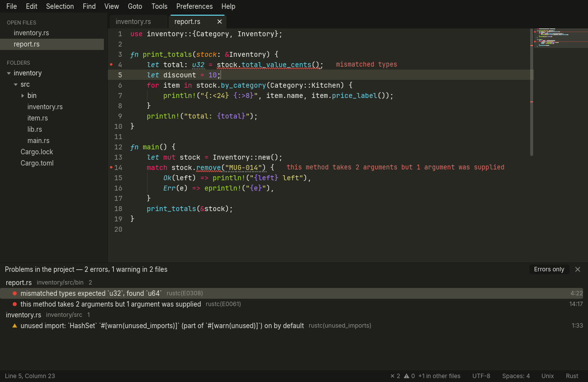Open Cargo.lock file
The height and width of the screenshot is (382, 588).
pos(37,152)
